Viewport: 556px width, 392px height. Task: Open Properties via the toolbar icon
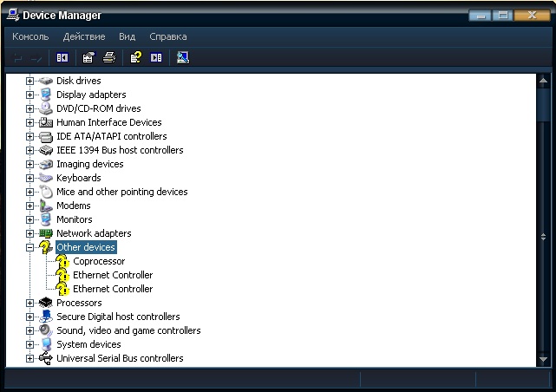88,57
